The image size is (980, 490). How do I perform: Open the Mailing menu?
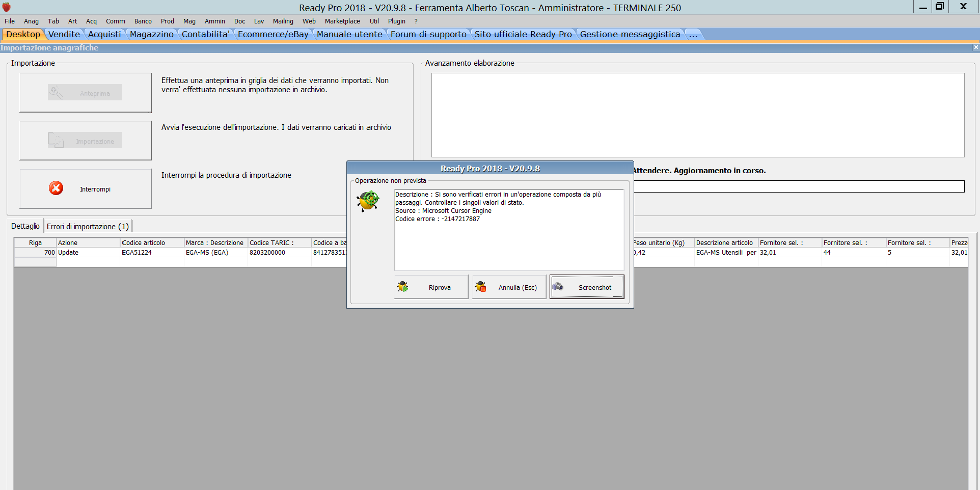(x=283, y=21)
